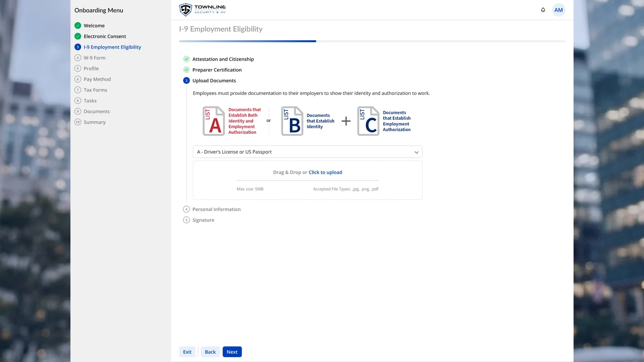Image resolution: width=644 pixels, height=362 pixels.
Task: Open Tax Forms menu item
Action: coord(95,90)
